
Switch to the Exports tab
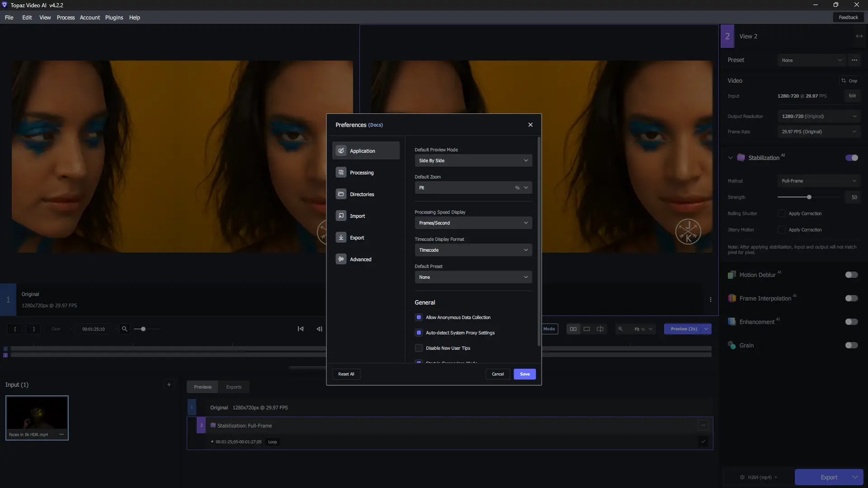coord(233,387)
